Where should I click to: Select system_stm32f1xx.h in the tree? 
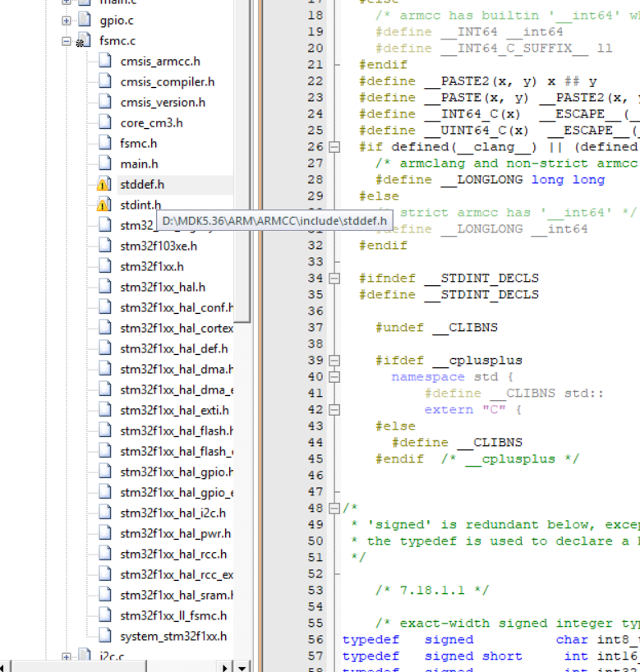173,637
